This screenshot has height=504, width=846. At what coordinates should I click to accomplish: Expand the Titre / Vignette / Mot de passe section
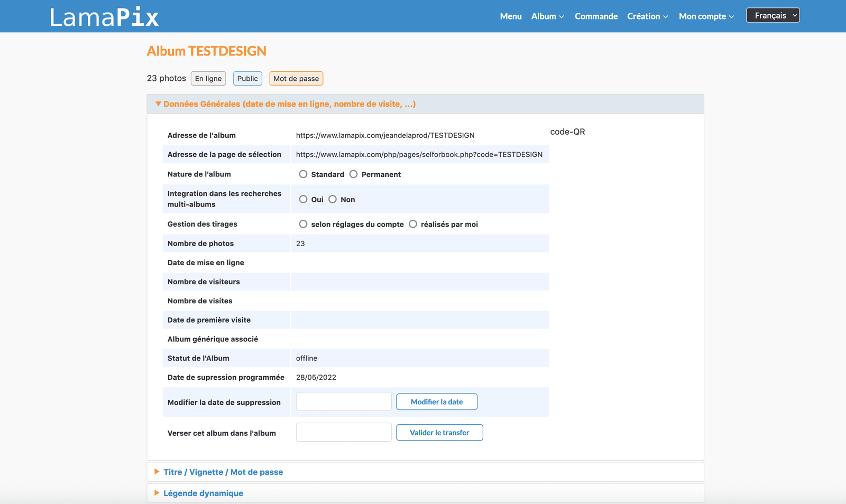(223, 472)
